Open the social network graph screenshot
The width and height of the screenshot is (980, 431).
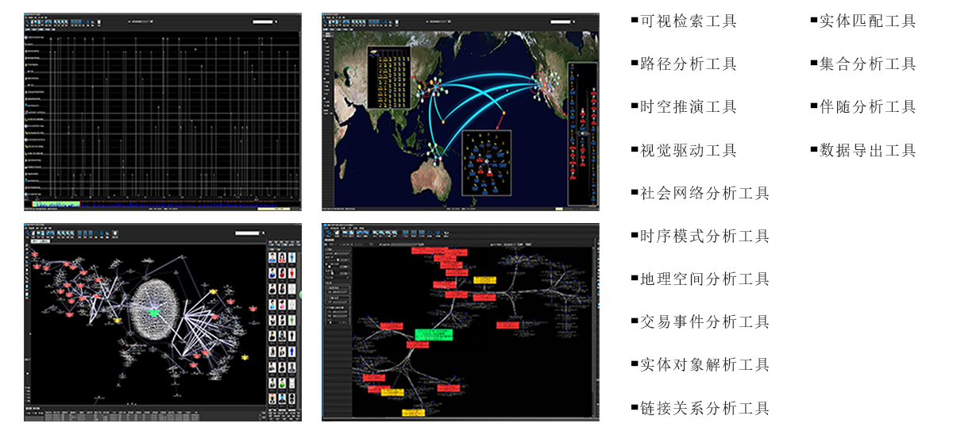(163, 321)
